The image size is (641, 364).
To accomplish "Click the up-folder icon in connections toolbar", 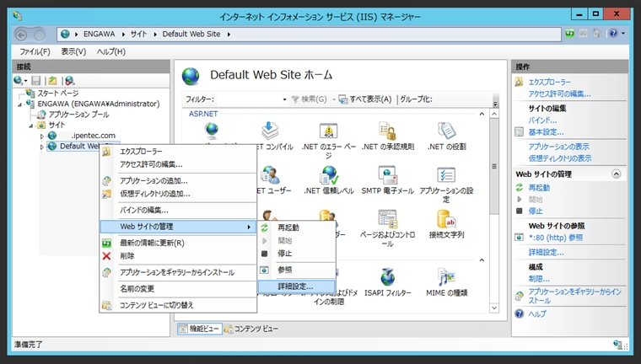I will [52, 81].
